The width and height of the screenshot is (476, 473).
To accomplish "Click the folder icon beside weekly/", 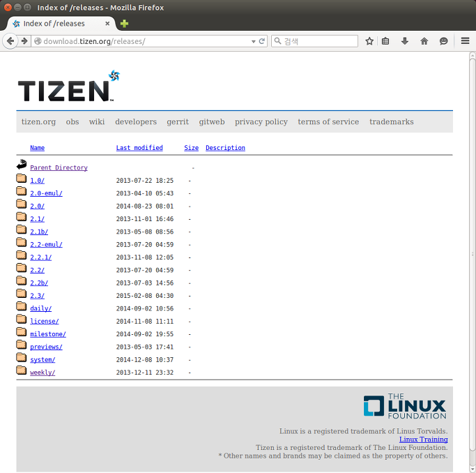I will (21, 370).
